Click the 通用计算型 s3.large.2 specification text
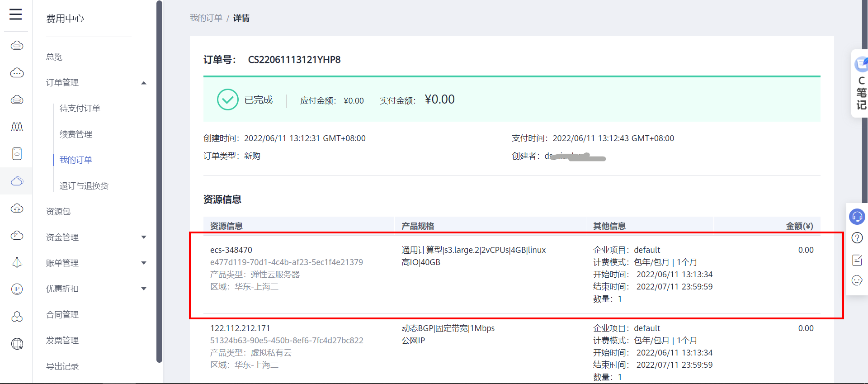 (474, 250)
